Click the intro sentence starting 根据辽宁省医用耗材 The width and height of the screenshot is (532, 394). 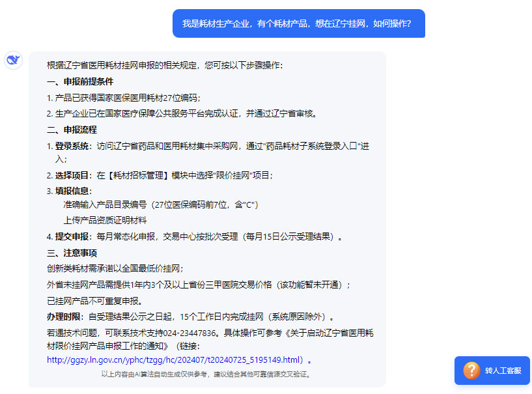165,65
